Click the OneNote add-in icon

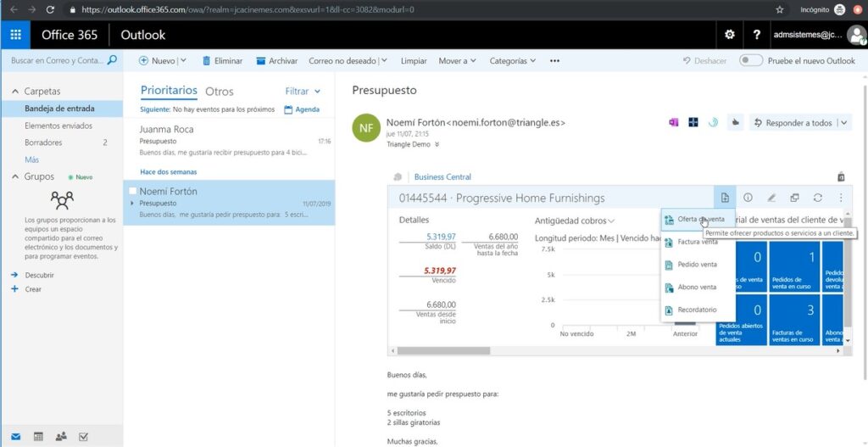click(x=674, y=122)
